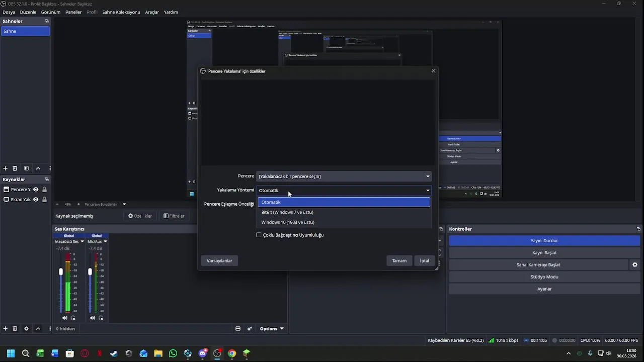Open Google Chrome from the taskbar

click(232, 353)
